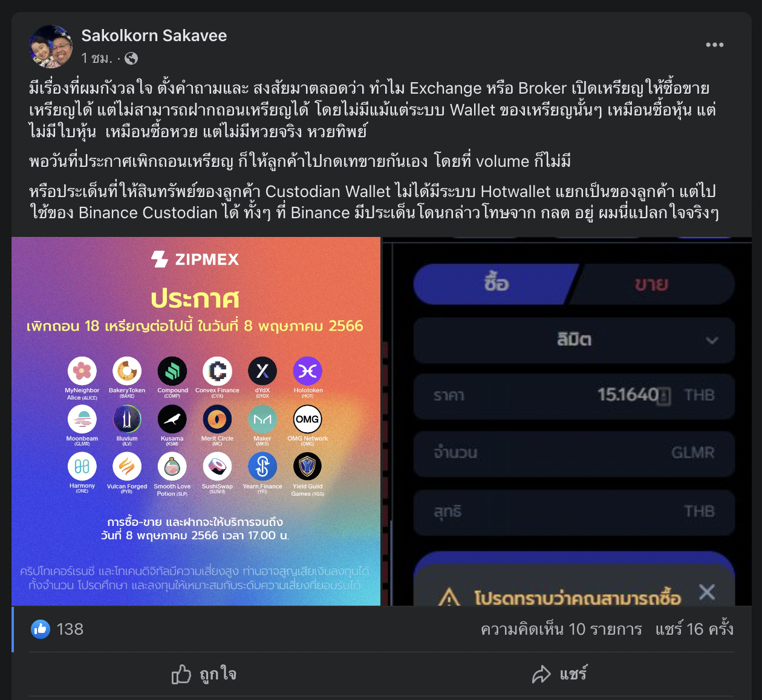Expand the ลิมิต order type dropdown
Image resolution: width=762 pixels, height=700 pixels.
(574, 340)
